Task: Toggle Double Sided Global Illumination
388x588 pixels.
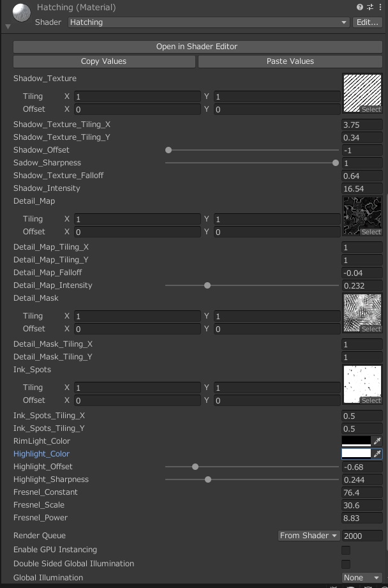Action: [x=346, y=564]
